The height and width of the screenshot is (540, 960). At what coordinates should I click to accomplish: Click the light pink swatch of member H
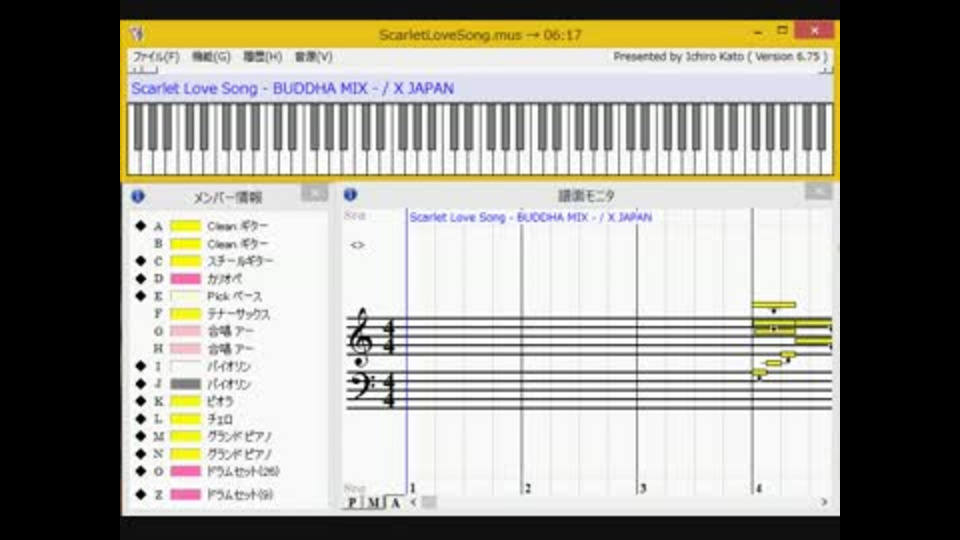[x=186, y=349]
